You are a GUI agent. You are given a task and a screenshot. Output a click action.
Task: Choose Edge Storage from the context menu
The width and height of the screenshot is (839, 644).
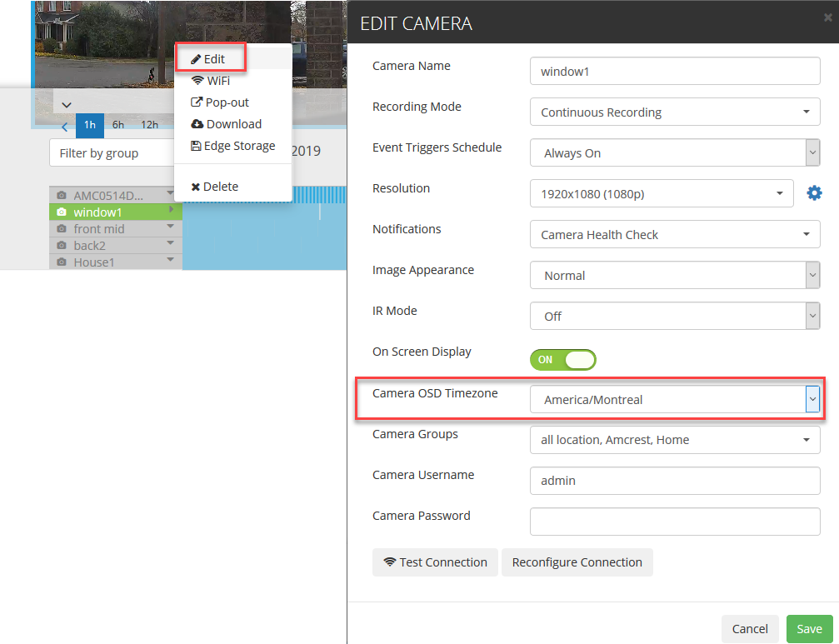click(232, 146)
